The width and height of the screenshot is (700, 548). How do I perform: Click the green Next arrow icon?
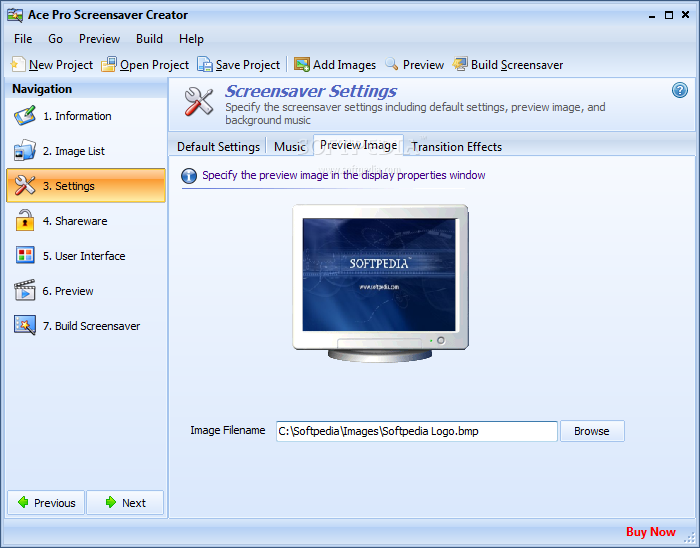click(x=111, y=502)
